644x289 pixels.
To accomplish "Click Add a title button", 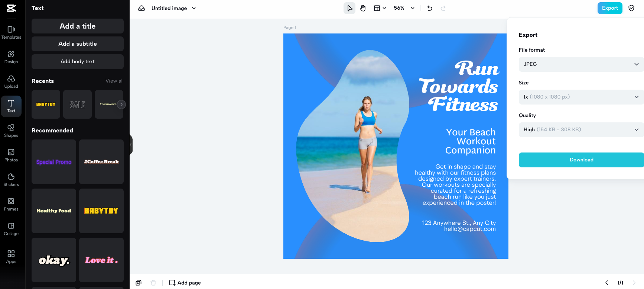I will click(78, 26).
